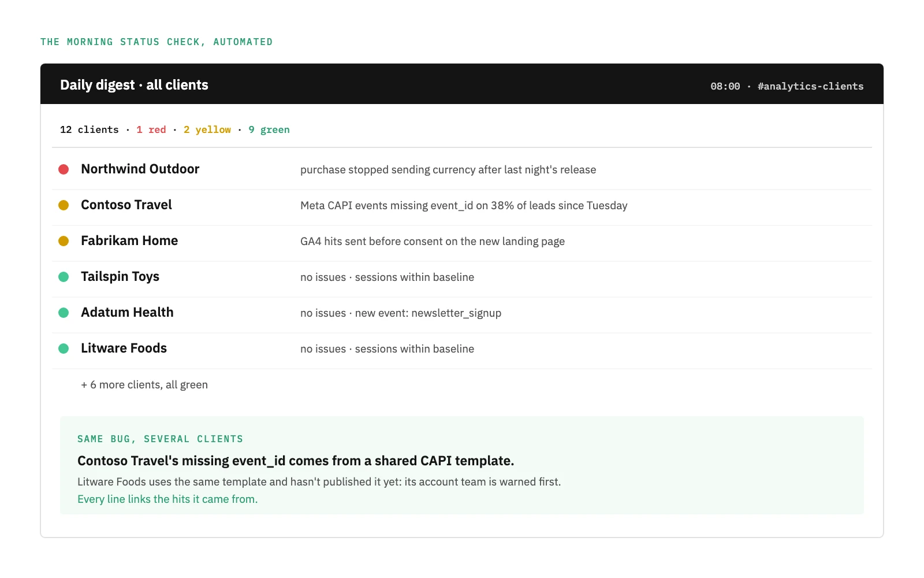This screenshot has width=924, height=578.
Task: Click the green status dot for Tailspin Toys
Action: [64, 277]
